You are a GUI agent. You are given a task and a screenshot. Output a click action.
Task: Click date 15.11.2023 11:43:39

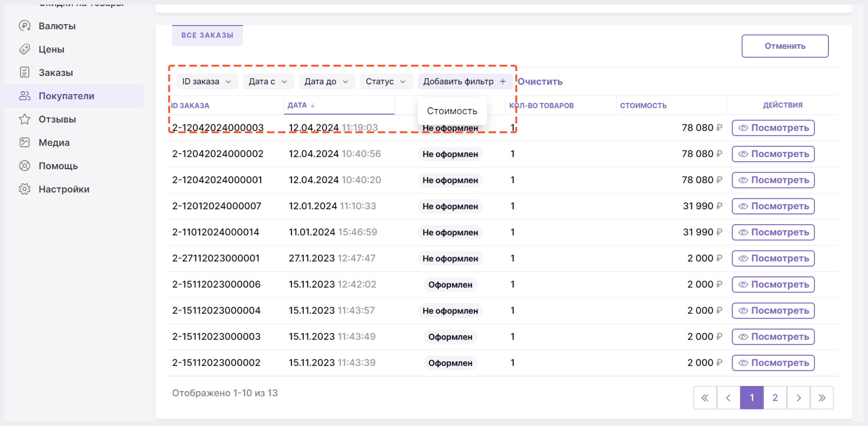pyautogui.click(x=332, y=363)
